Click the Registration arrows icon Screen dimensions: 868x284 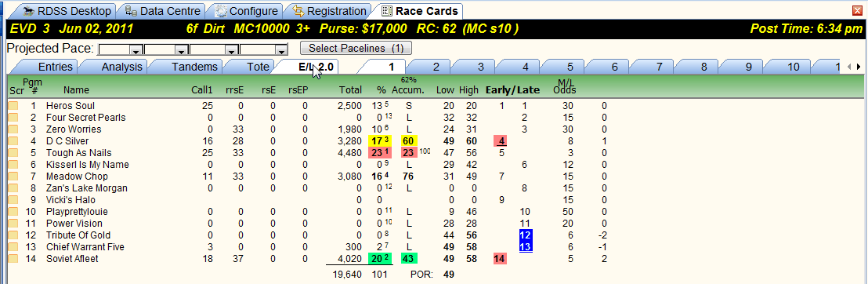[298, 11]
